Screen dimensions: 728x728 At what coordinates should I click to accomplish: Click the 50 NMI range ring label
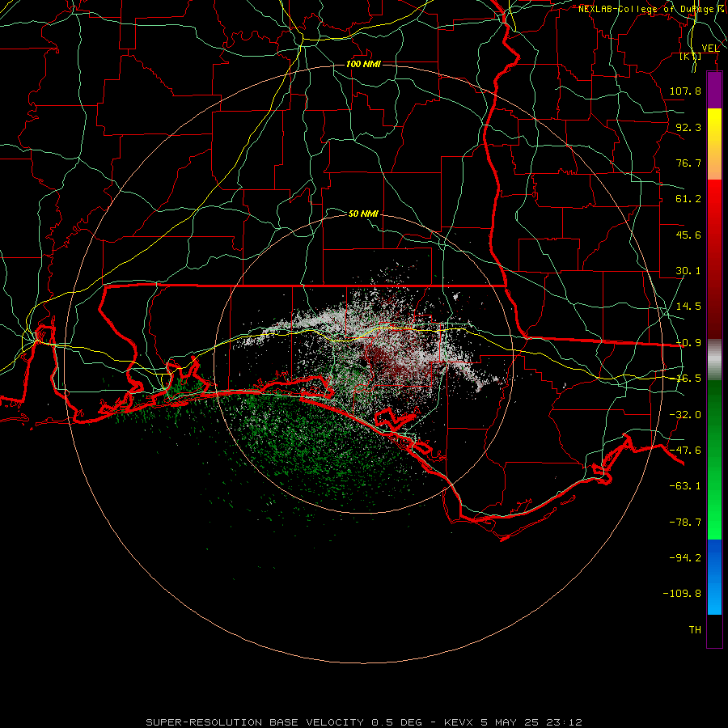(363, 214)
